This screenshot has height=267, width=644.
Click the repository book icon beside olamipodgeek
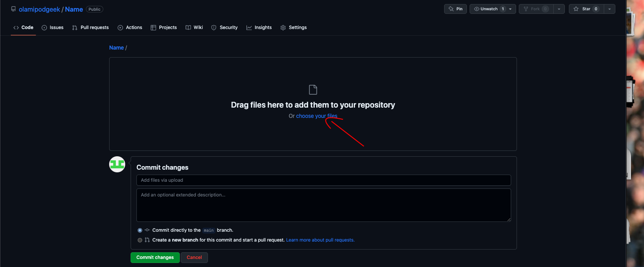13,9
